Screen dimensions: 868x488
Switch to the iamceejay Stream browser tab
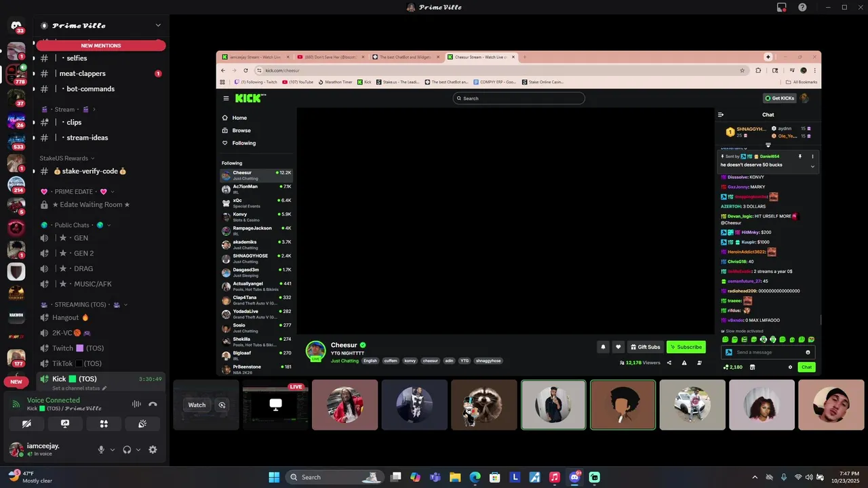pos(254,57)
